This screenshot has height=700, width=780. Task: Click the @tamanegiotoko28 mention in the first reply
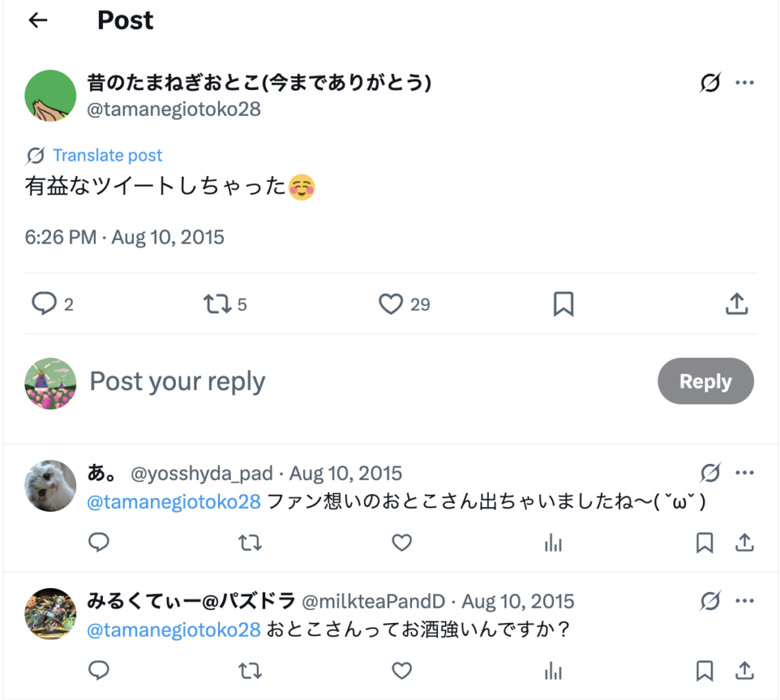174,501
